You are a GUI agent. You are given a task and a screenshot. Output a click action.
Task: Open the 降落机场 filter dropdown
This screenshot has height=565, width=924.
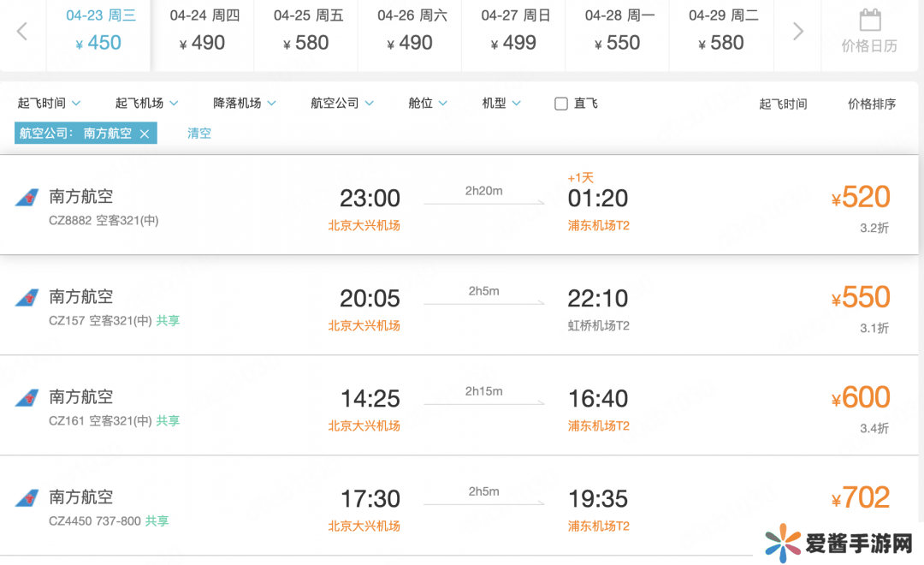tap(245, 104)
